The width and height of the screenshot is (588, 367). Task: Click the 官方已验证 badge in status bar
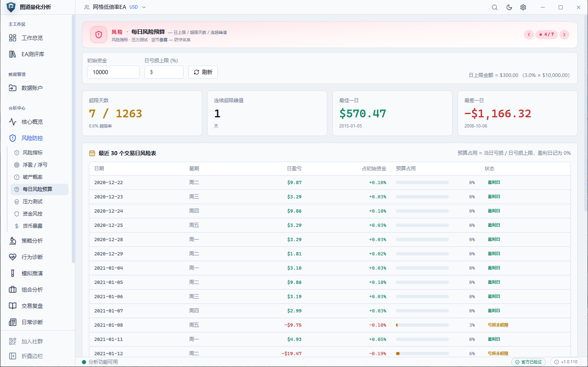(x=528, y=362)
